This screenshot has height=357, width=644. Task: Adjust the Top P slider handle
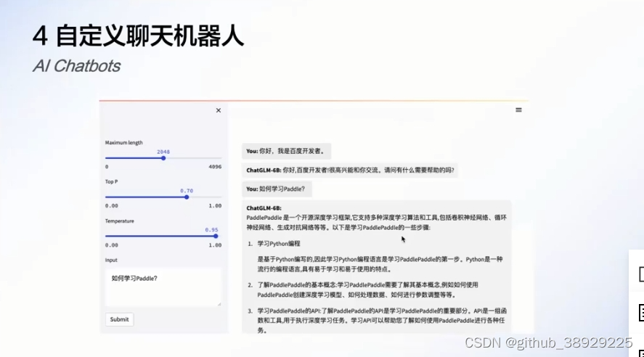pos(187,197)
